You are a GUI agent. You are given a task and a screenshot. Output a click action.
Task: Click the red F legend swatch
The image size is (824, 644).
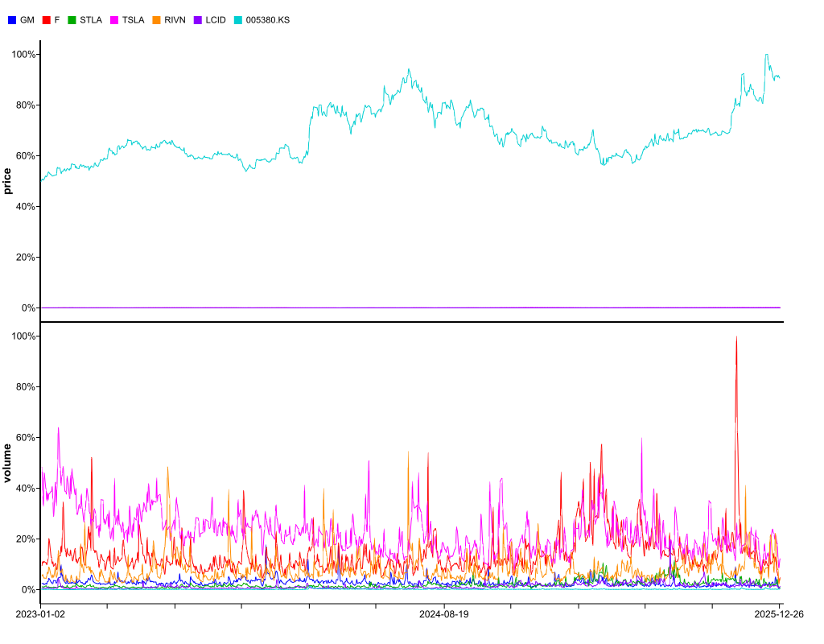click(x=47, y=19)
